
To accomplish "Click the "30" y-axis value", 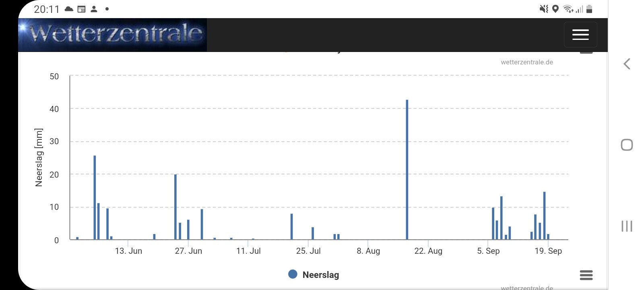I will pos(54,141).
